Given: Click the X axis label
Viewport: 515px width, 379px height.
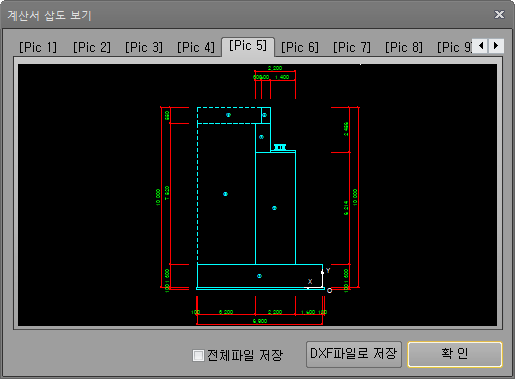Looking at the screenshot, I should coord(310,281).
